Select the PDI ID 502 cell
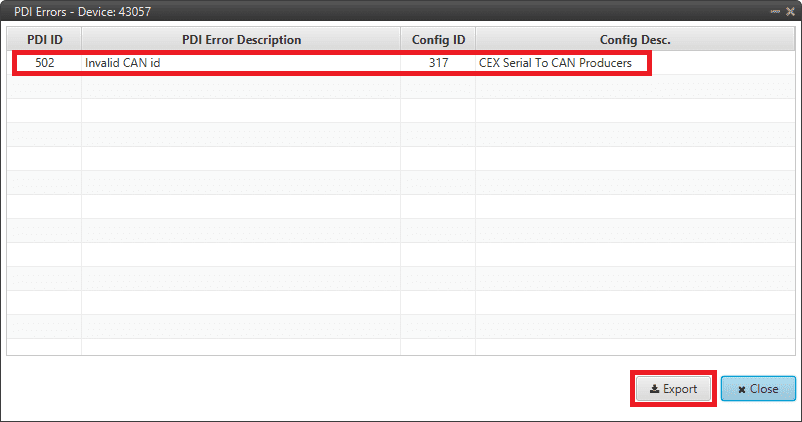The image size is (802, 422). (44, 63)
